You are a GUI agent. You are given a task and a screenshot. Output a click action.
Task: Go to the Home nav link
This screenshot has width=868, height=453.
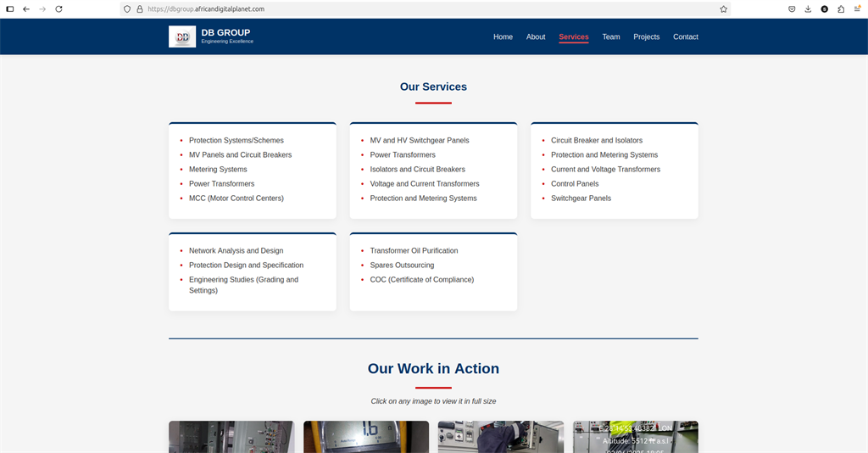pos(503,36)
